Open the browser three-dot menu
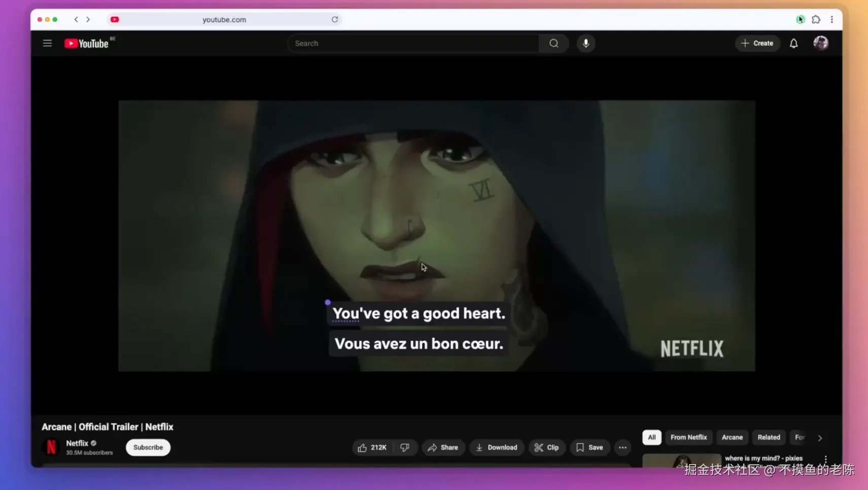This screenshot has height=490, width=868. click(x=832, y=19)
